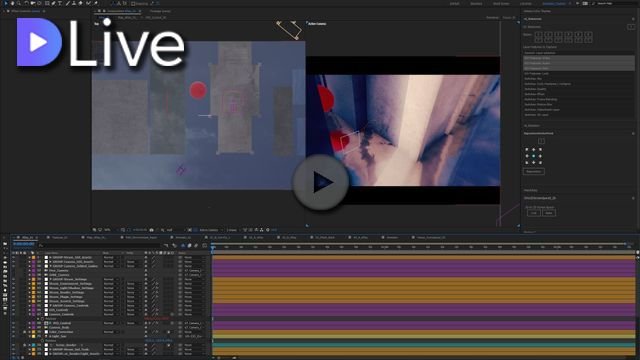Select 'Switches: Shy' list entry

click(578, 79)
